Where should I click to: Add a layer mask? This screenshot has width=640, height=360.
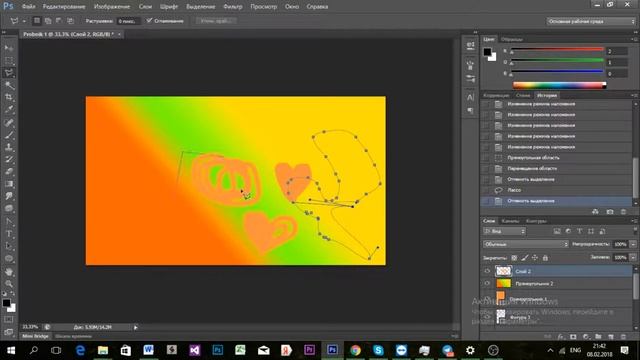(x=573, y=337)
